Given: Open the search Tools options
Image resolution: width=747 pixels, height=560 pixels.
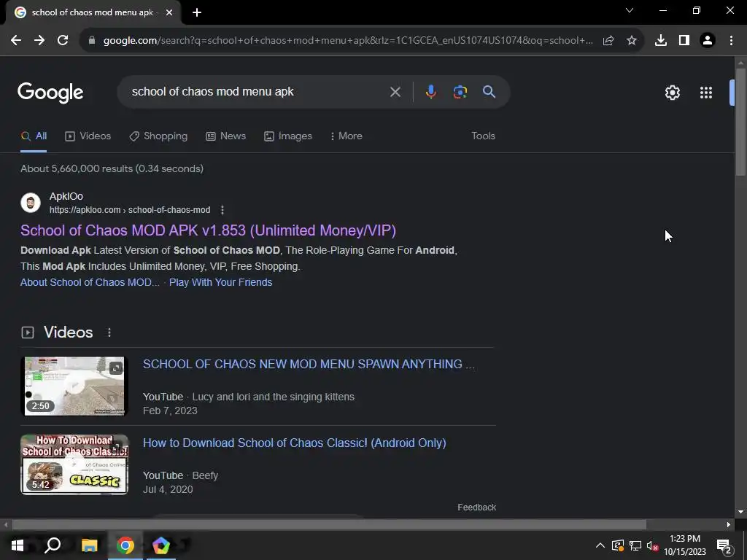Looking at the screenshot, I should click(x=483, y=136).
